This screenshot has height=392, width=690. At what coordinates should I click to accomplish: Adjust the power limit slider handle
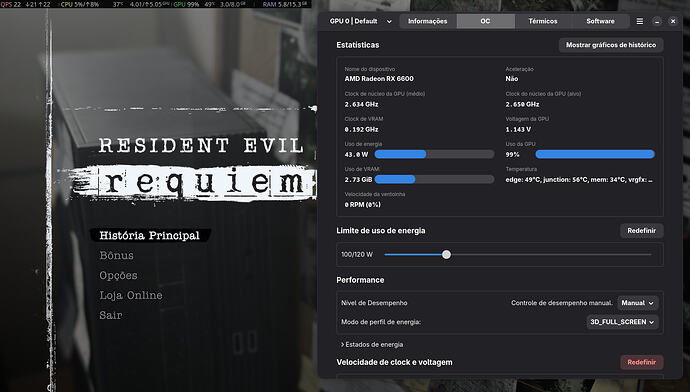446,254
